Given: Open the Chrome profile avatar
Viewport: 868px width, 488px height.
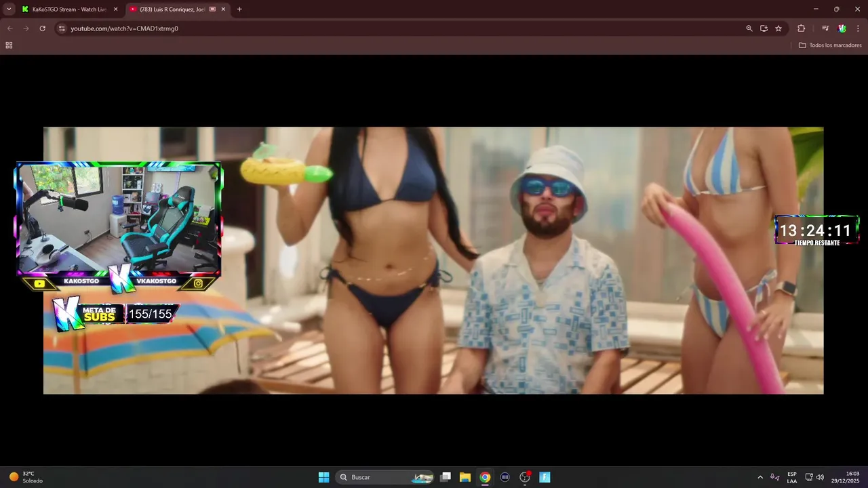Looking at the screenshot, I should coord(842,28).
